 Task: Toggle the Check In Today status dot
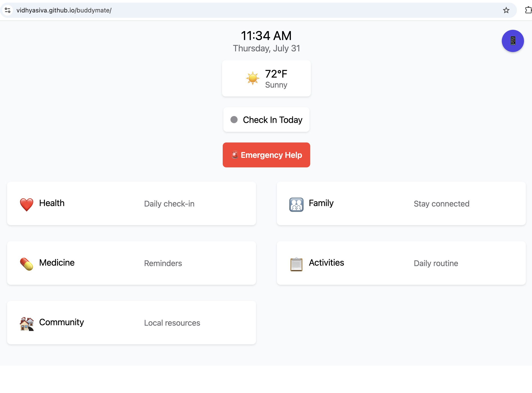tap(234, 119)
